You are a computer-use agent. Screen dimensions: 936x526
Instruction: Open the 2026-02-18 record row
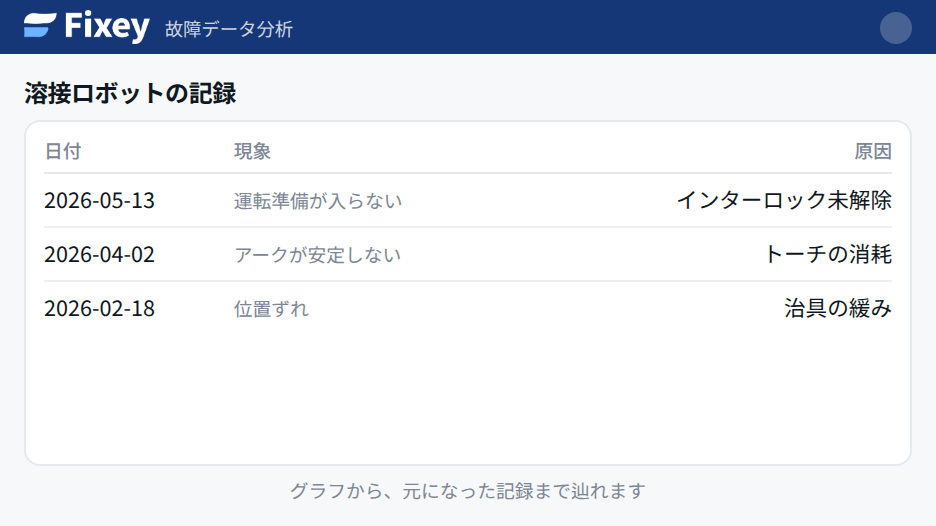[468, 309]
